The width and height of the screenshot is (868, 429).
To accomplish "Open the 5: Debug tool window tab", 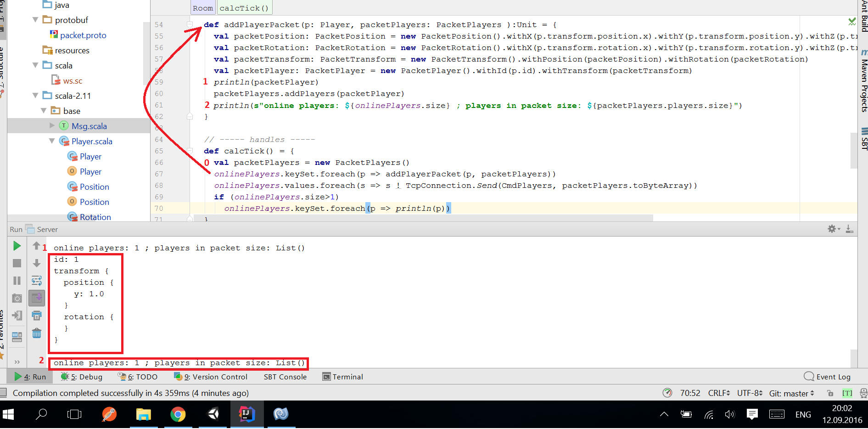I will point(82,377).
